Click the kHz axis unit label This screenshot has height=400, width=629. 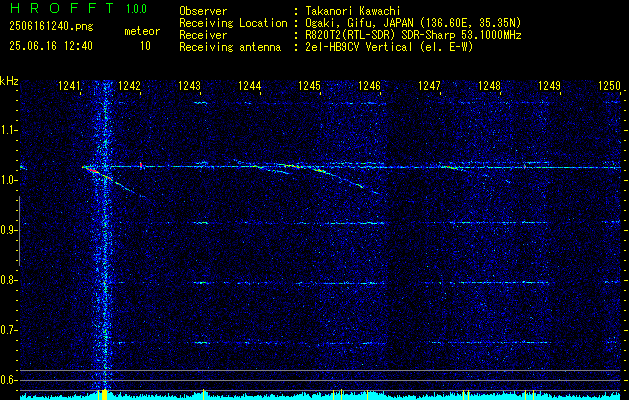click(9, 81)
